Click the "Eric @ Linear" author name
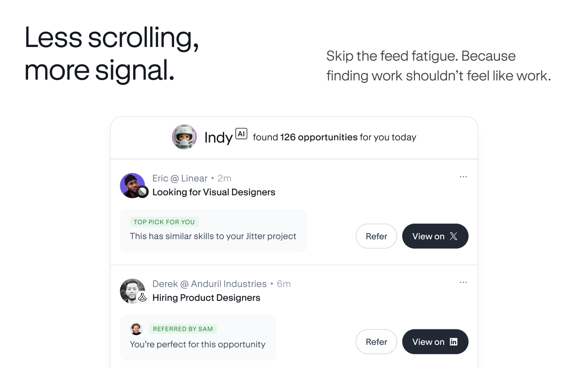 [x=180, y=178]
